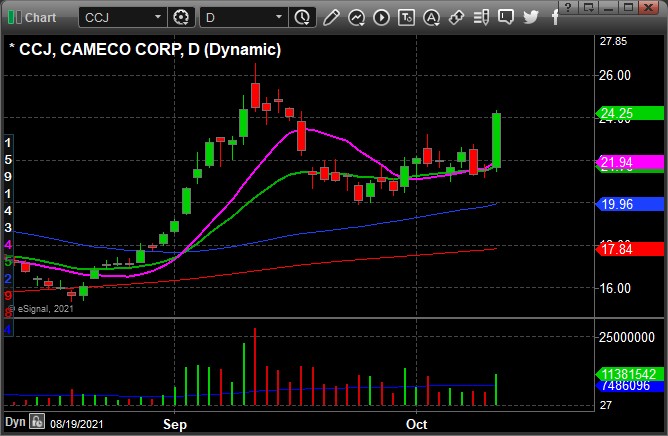This screenshot has width=668, height=436.
Task: Share chart via Twitter icon
Action: (531, 17)
